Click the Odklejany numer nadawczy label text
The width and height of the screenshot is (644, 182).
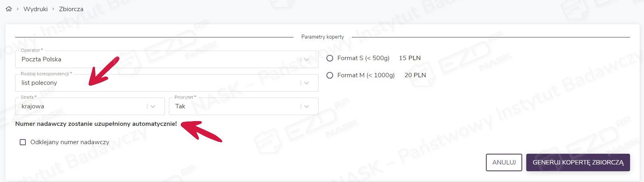coord(70,142)
